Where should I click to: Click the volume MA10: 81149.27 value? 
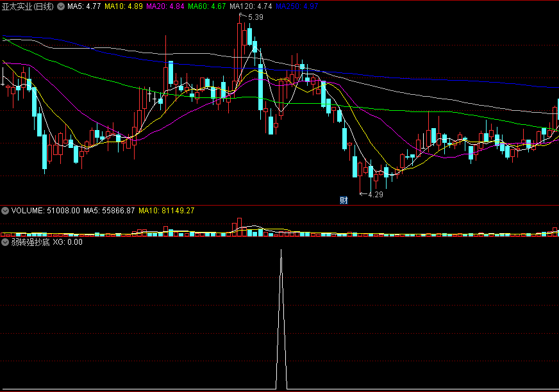[x=167, y=211]
